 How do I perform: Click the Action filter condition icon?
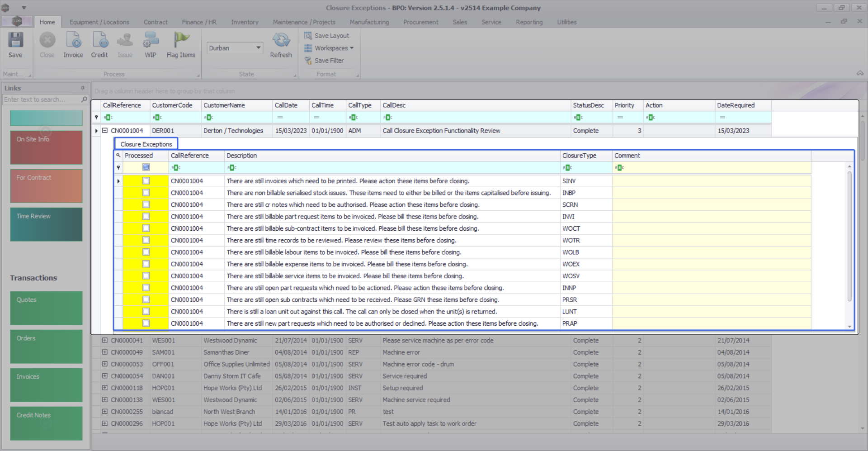[651, 118]
